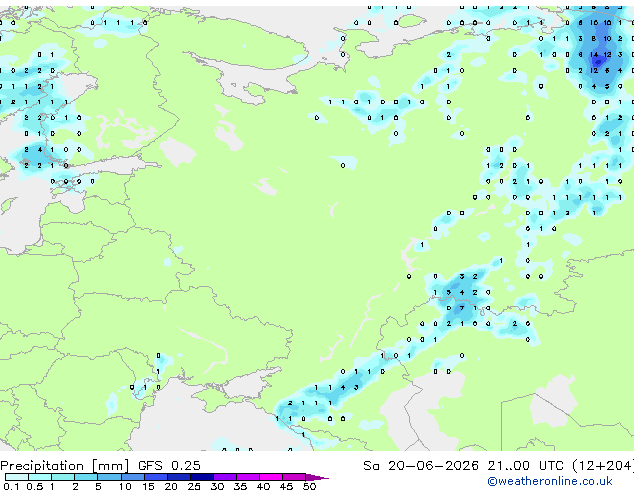Click the darkest blue precipitation core
Screen dimensions: 634x490
tap(598, 61)
